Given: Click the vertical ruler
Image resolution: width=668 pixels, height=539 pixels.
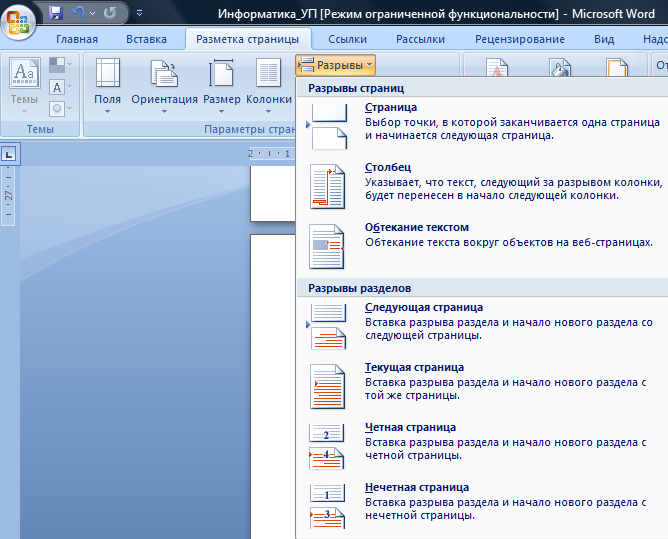Looking at the screenshot, I should coord(8,195).
